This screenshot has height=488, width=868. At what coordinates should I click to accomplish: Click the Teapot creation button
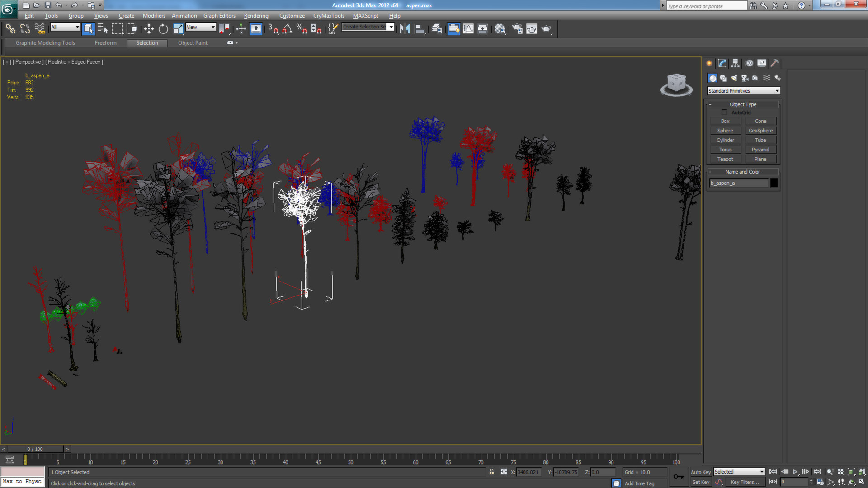[x=725, y=159]
